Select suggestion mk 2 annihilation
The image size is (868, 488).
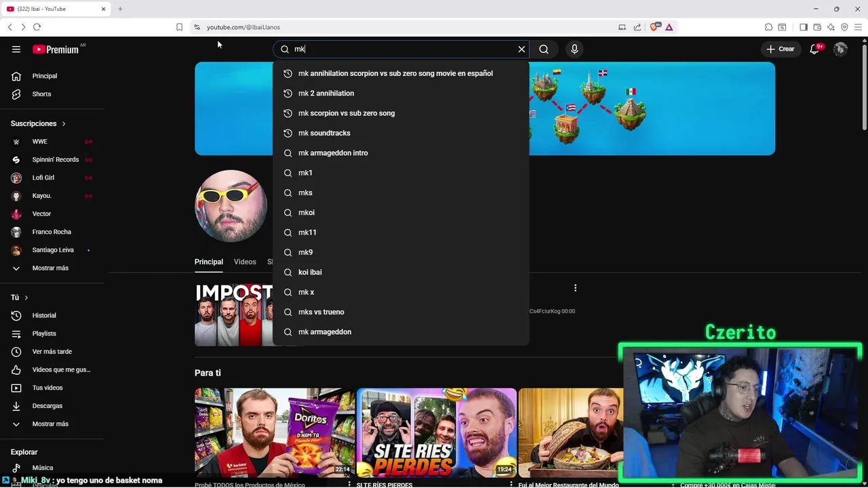pos(401,93)
